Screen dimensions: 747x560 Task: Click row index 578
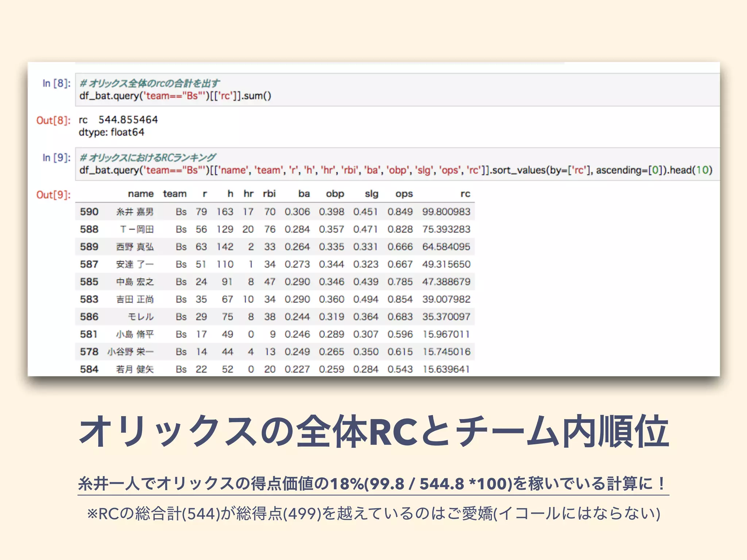89,351
